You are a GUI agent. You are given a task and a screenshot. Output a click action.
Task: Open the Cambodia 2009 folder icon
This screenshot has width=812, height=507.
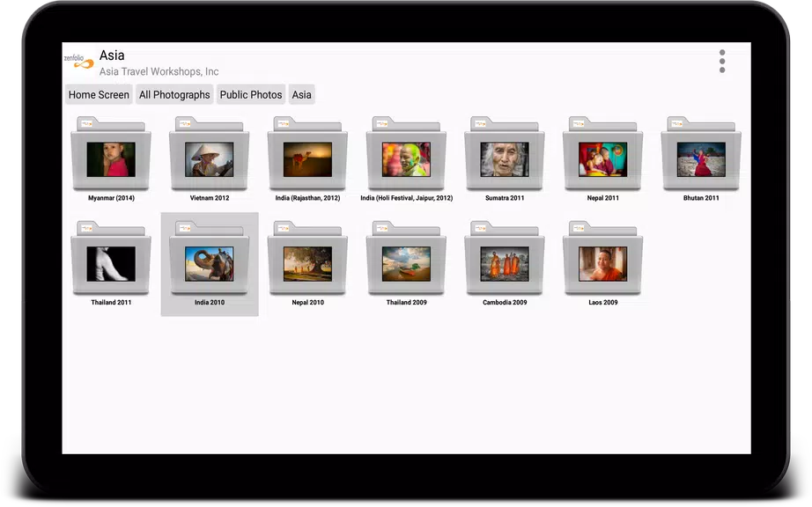pyautogui.click(x=504, y=259)
